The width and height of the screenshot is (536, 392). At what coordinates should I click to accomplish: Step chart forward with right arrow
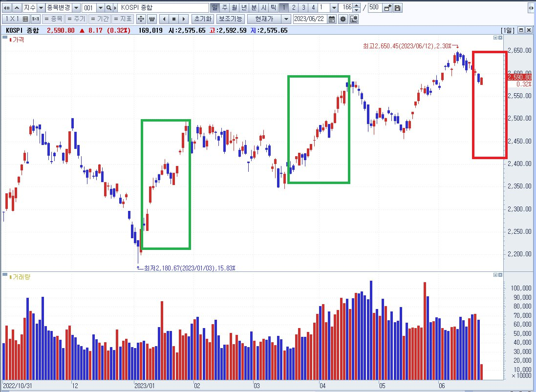[x=184, y=19]
